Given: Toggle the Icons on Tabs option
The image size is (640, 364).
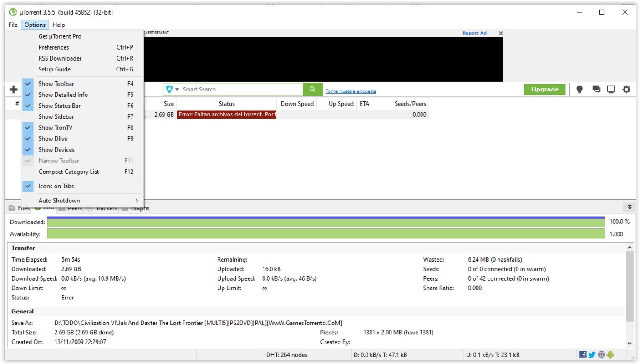Looking at the screenshot, I should click(x=56, y=186).
